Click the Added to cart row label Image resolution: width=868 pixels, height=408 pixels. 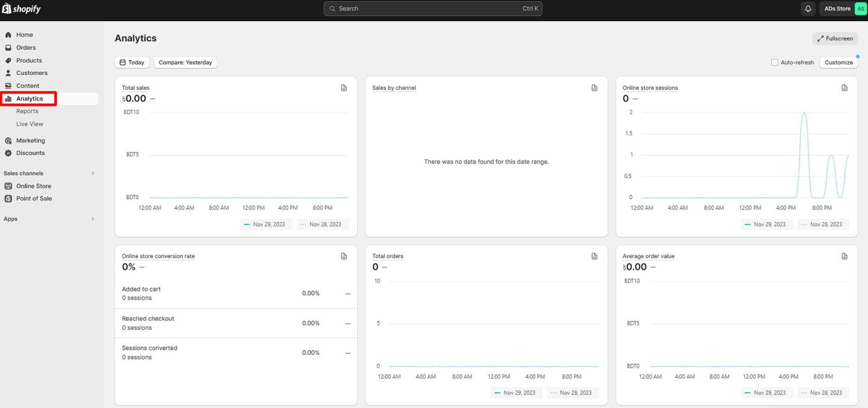(141, 290)
